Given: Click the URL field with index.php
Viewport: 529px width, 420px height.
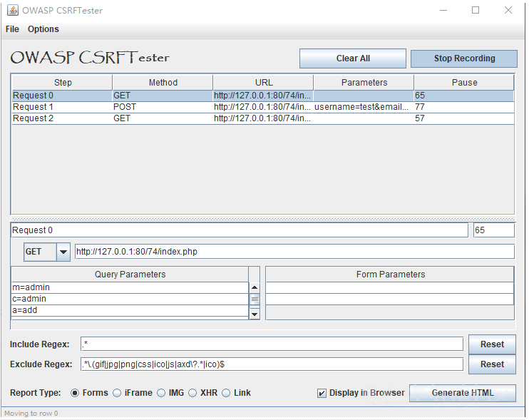Looking at the screenshot, I should 294,252.
